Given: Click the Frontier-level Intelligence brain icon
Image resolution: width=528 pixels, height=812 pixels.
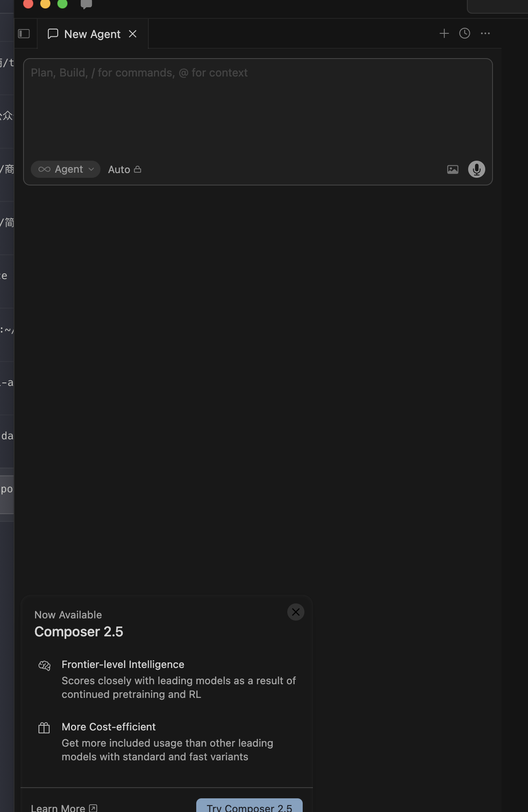Looking at the screenshot, I should [x=44, y=665].
